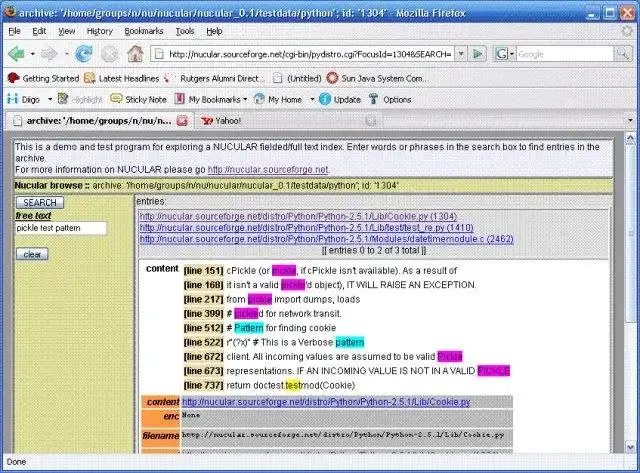Open the Cookie.py (1304) entry link
Viewport: 640px width, 473px height.
click(298, 216)
